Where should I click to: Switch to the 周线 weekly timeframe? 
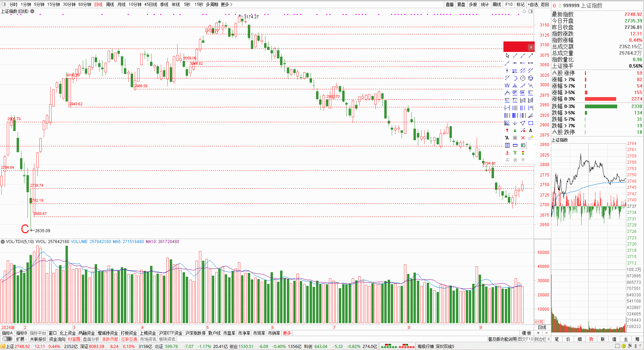[x=110, y=4]
